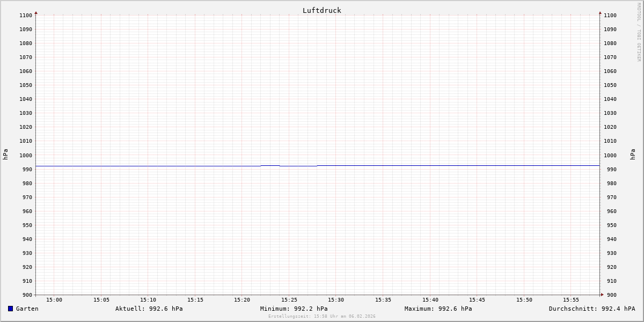Screen dimensions: 644x322
Task: Click the blue Garten legend color swatch
Action: pyautogui.click(x=10, y=309)
